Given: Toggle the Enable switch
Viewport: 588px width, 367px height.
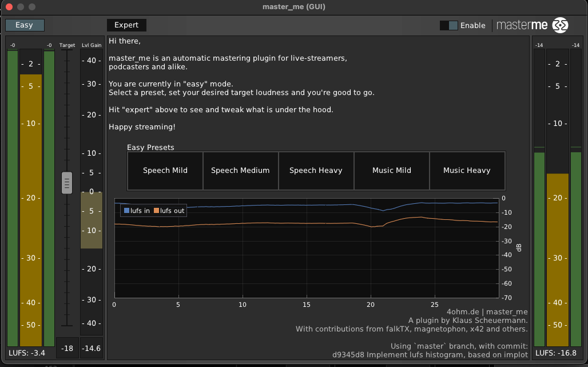Looking at the screenshot, I should [x=448, y=26].
